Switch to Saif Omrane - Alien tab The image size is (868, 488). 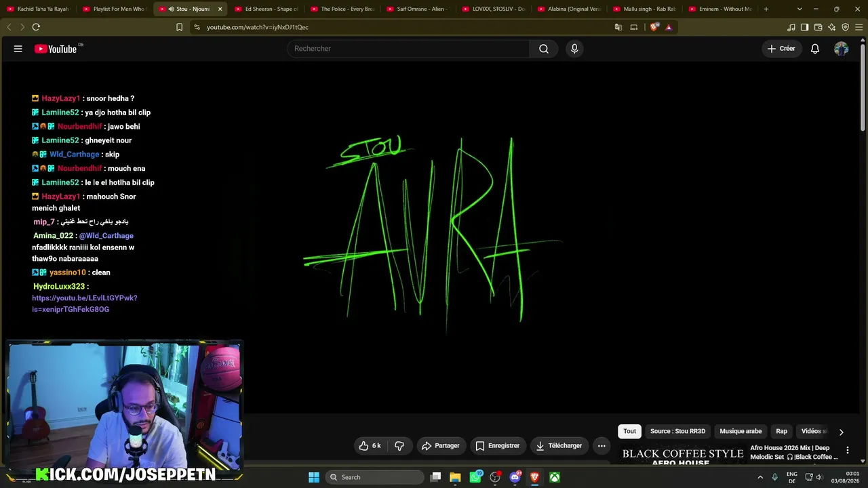click(x=418, y=9)
